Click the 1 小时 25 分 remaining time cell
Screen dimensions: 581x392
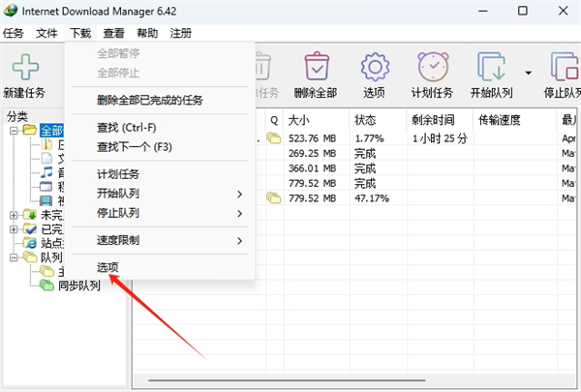click(x=440, y=138)
